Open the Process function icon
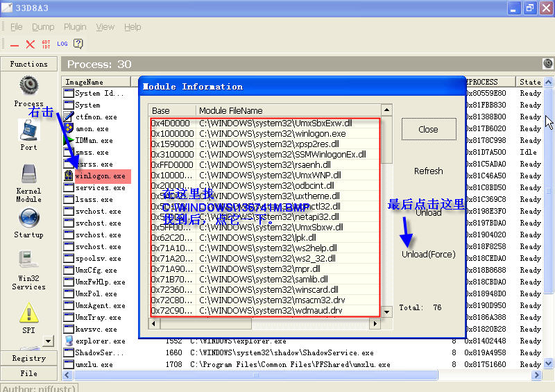The width and height of the screenshot is (555, 392). point(28,90)
